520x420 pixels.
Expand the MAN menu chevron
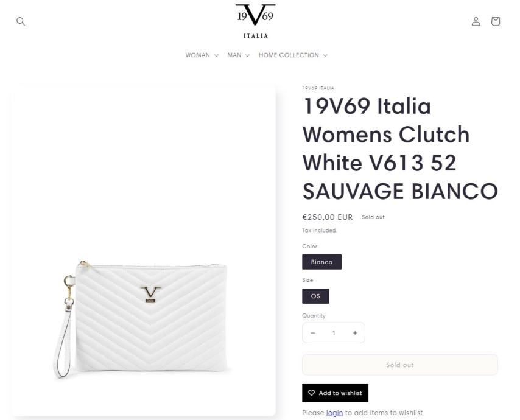pyautogui.click(x=247, y=55)
